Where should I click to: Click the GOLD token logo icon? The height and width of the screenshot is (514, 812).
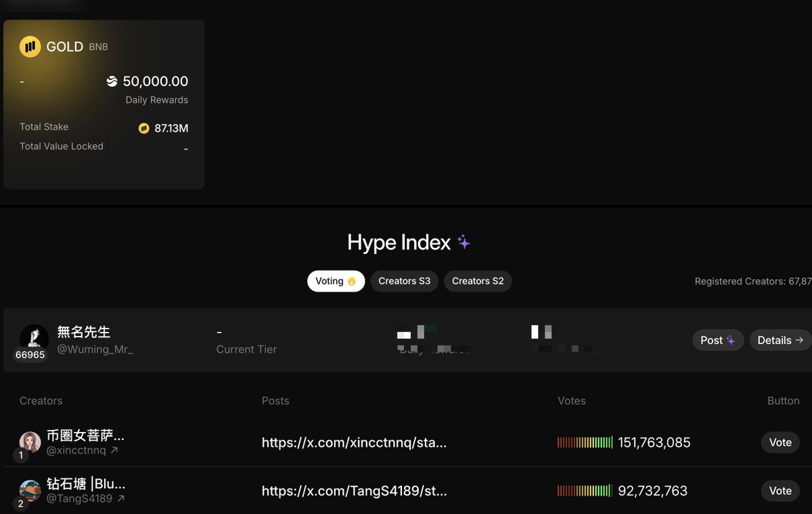pos(30,47)
